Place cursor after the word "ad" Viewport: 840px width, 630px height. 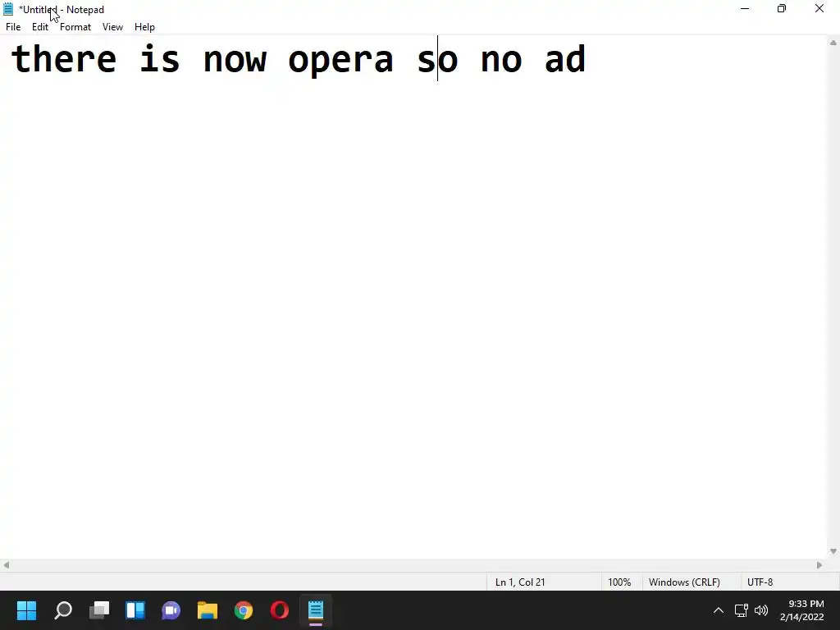tap(587, 59)
